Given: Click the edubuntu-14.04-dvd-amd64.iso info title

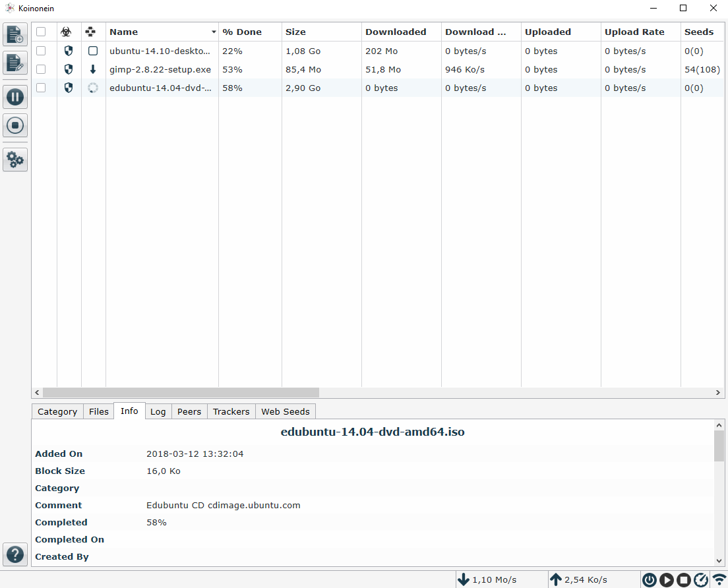Looking at the screenshot, I should [x=373, y=432].
